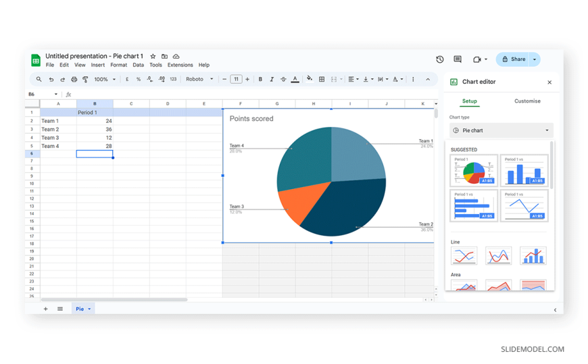Choose the suggested pie chart thumbnail
The image size is (588, 364).
(474, 171)
